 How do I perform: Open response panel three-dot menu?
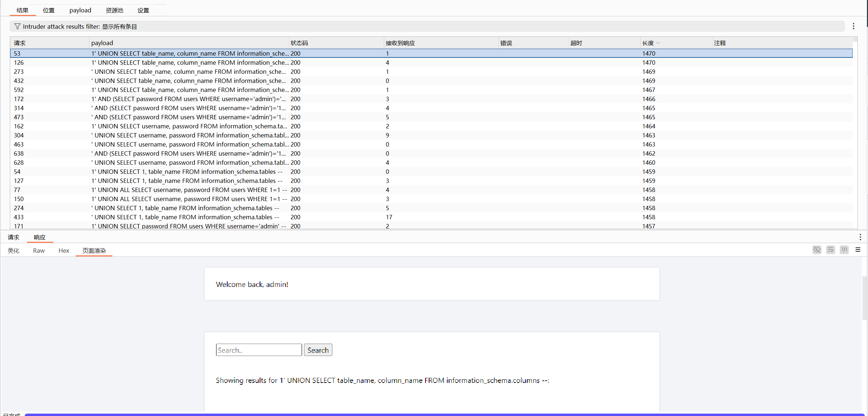tap(860, 237)
